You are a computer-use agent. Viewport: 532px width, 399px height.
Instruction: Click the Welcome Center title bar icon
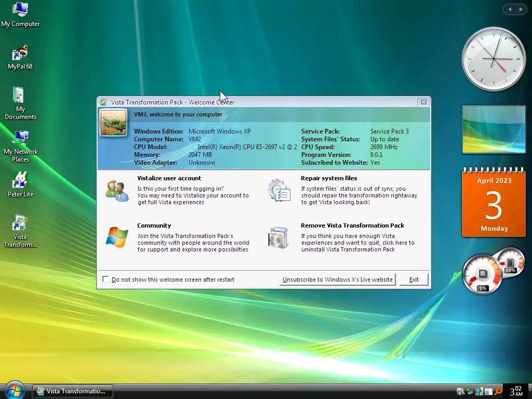click(103, 102)
